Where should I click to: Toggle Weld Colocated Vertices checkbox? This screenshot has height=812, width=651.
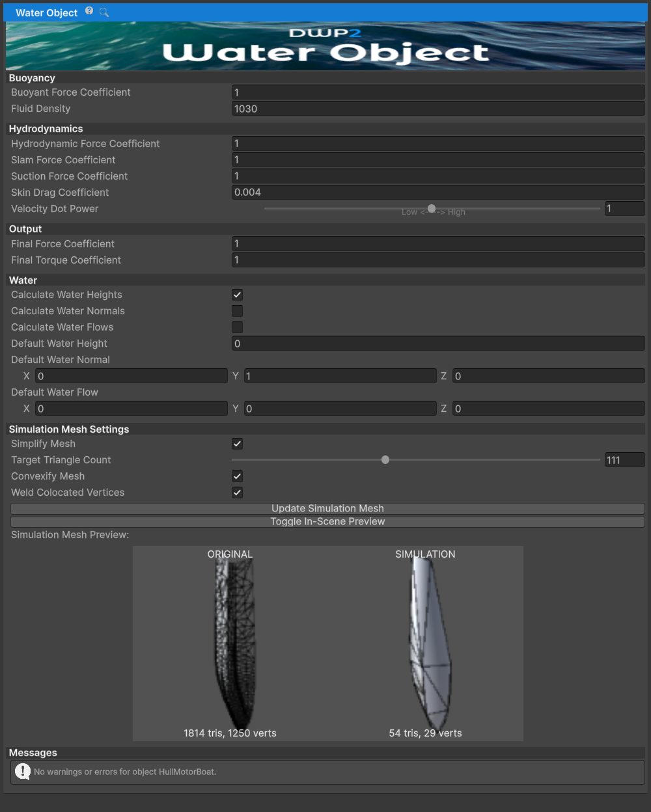pos(238,493)
